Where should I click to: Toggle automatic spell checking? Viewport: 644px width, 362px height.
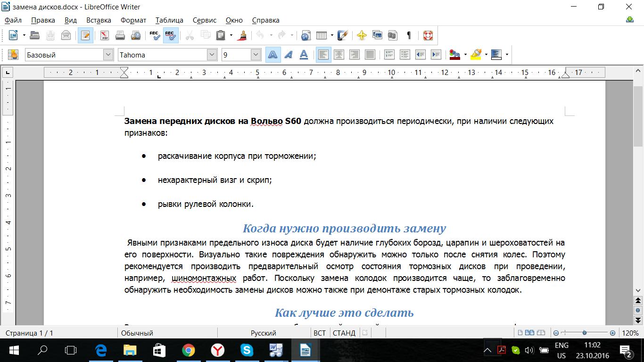click(x=170, y=35)
